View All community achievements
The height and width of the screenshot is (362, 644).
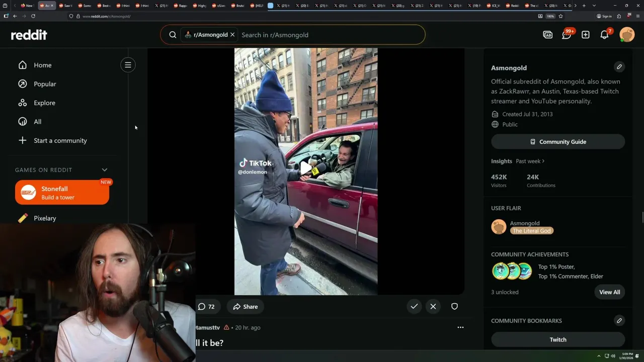click(610, 292)
